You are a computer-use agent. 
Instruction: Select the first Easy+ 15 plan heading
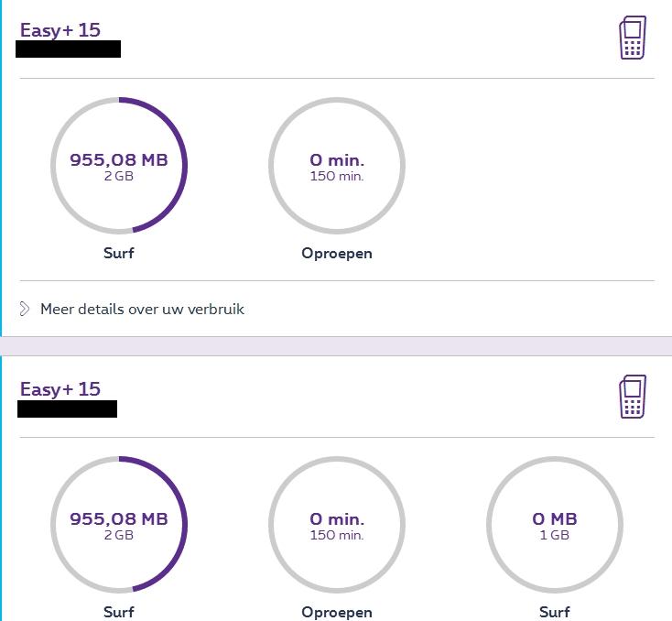click(60, 29)
